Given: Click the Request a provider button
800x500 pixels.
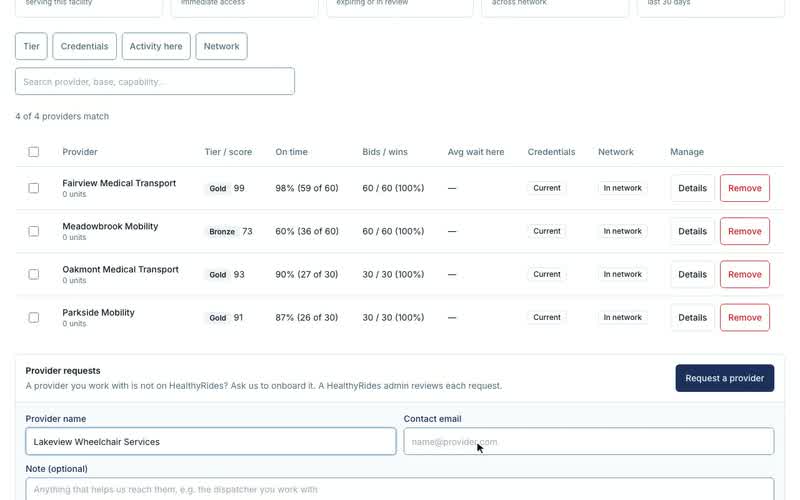Looking at the screenshot, I should click(x=724, y=378).
